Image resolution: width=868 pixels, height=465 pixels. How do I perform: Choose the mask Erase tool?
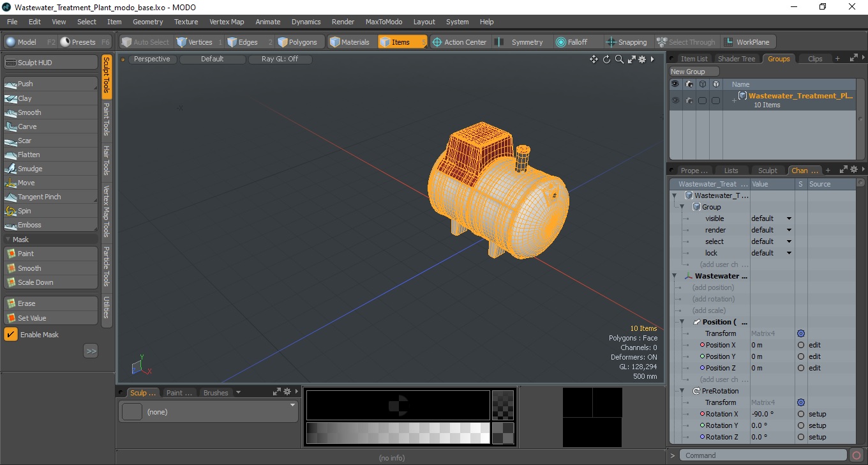click(x=50, y=303)
